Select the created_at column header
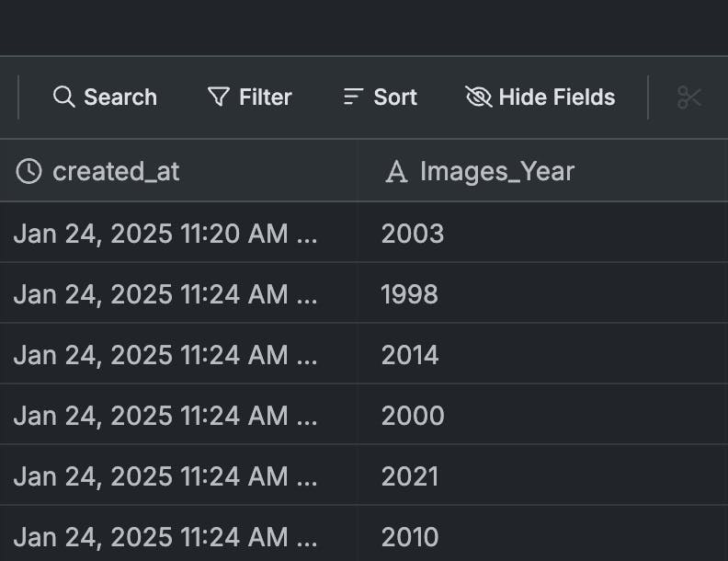728x561 pixels. point(116,171)
